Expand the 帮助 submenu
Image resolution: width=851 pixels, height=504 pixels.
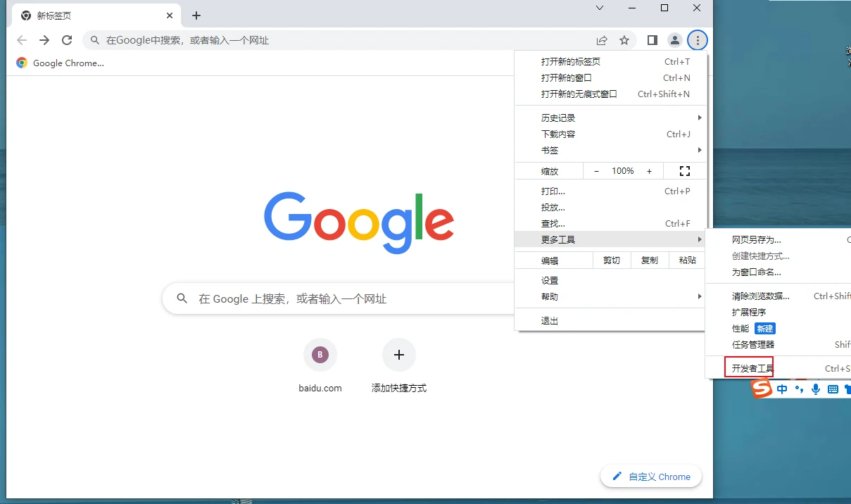pyautogui.click(x=610, y=297)
